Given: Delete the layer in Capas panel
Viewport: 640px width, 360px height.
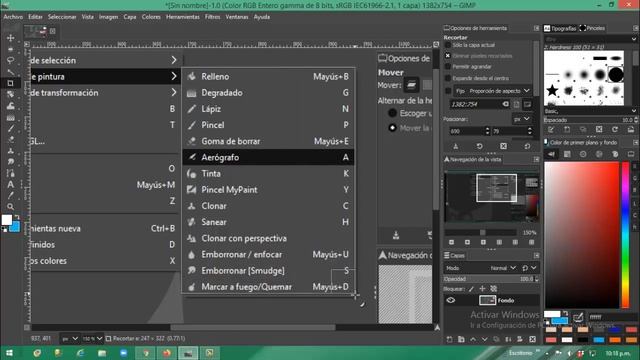Looking at the screenshot, I should pos(532,339).
